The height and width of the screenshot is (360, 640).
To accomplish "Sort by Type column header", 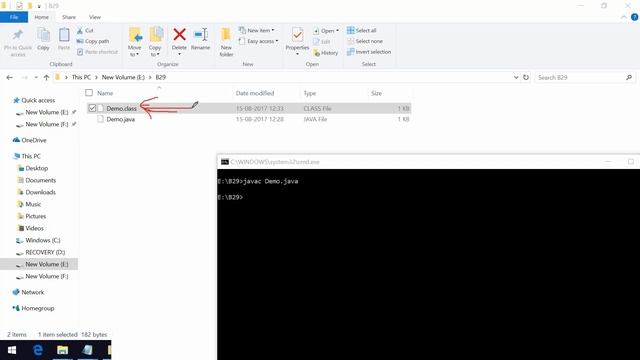I will pos(309,93).
